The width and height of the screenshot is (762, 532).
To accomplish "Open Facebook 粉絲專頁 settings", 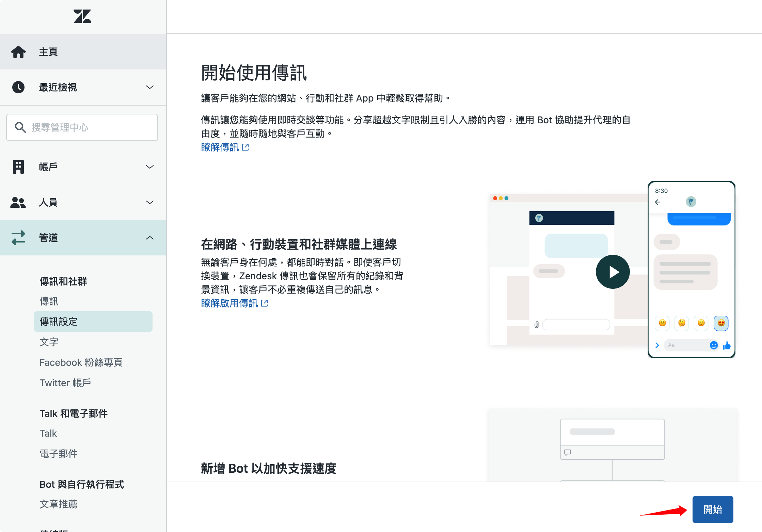I will tap(81, 362).
